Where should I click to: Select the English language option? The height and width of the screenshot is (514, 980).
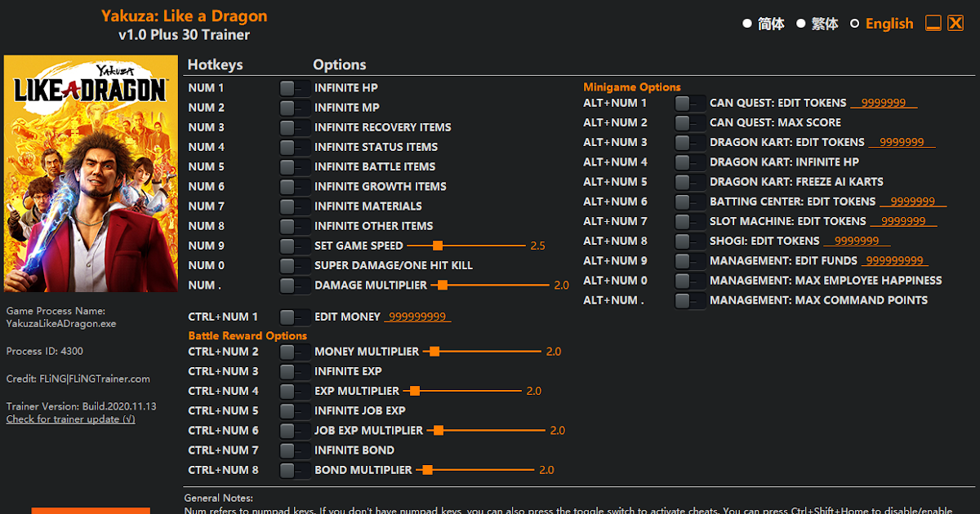881,24
